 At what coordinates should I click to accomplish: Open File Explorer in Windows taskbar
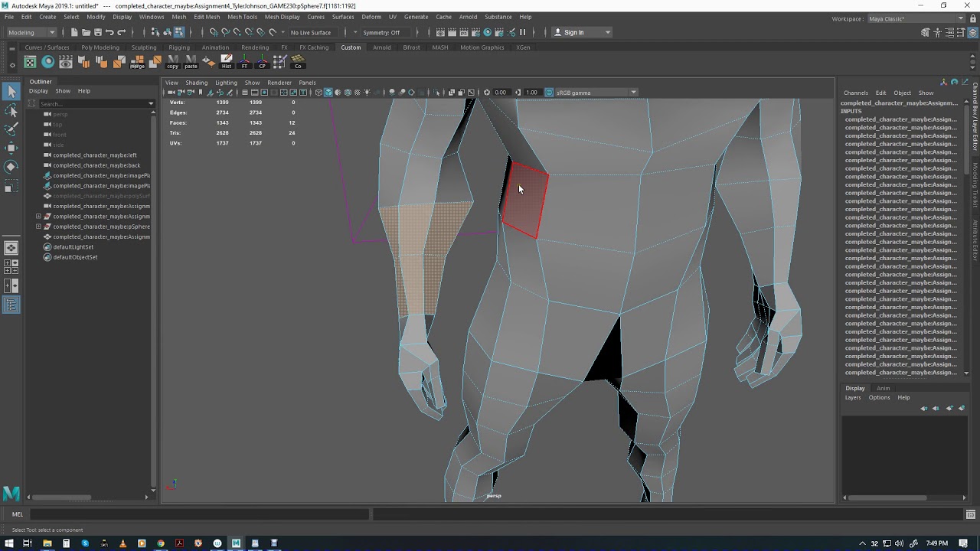pyautogui.click(x=47, y=543)
